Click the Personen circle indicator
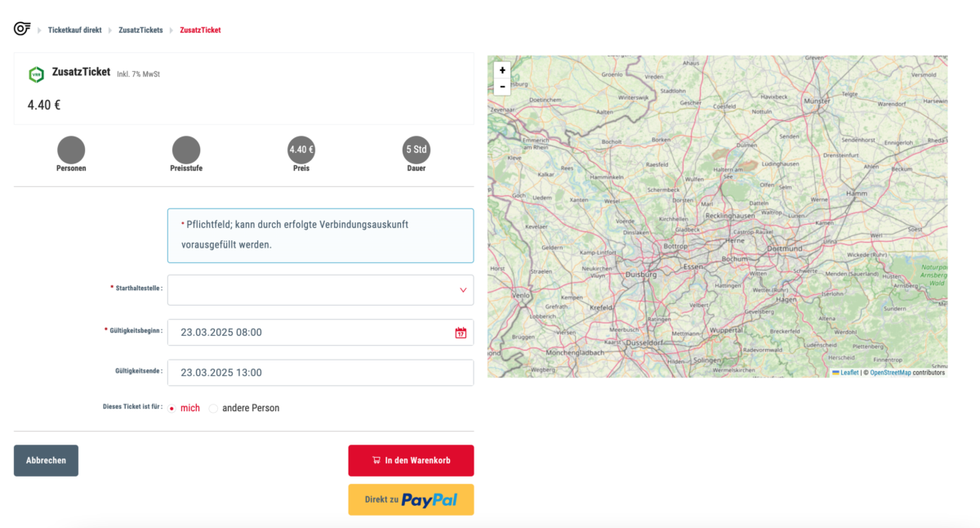Screen dimensions: 980x528 pyautogui.click(x=71, y=150)
